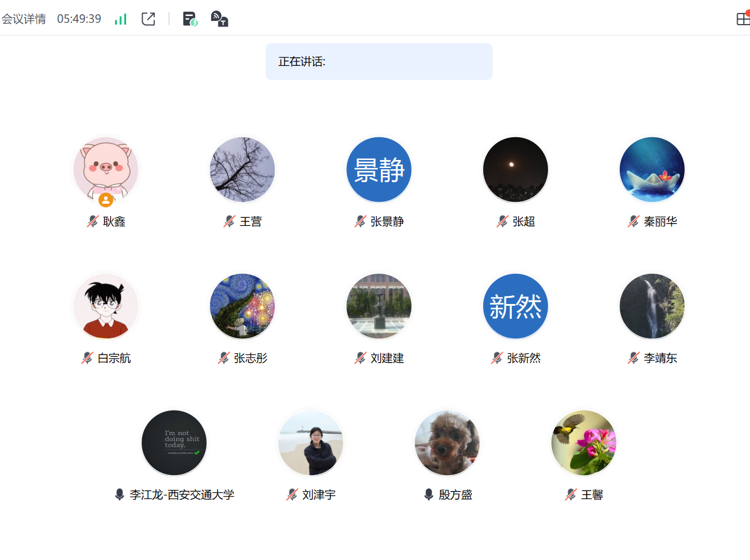Screen dimensions: 750x560
Task: Click 张志彤's starry night avatar
Action: pos(242,306)
